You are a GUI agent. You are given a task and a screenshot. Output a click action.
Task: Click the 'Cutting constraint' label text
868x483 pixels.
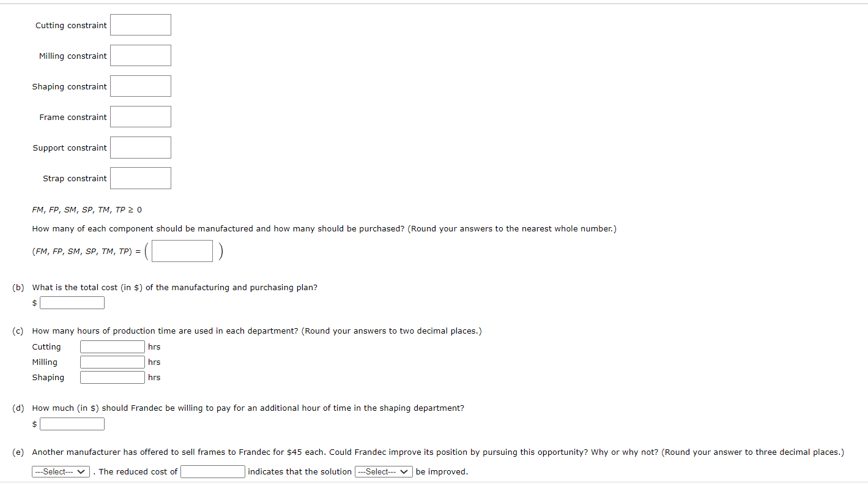pyautogui.click(x=71, y=26)
